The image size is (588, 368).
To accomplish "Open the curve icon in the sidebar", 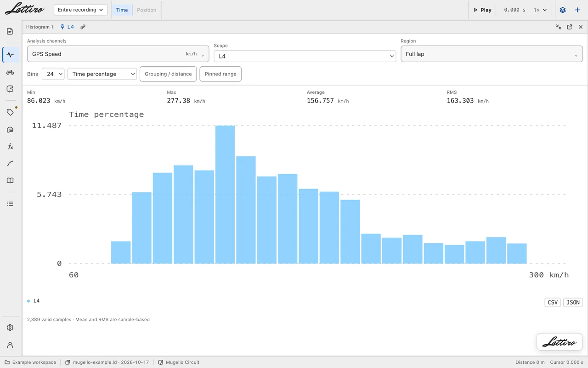I will pos(10,163).
